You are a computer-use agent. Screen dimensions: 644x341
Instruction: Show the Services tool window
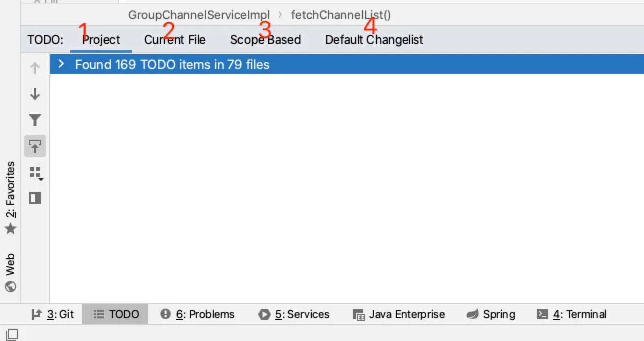click(x=294, y=314)
